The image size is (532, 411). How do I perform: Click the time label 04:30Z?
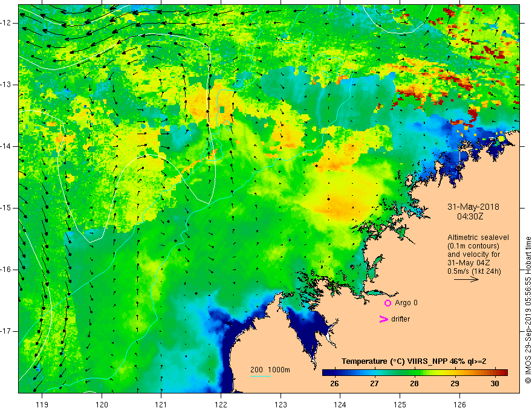tap(470, 216)
